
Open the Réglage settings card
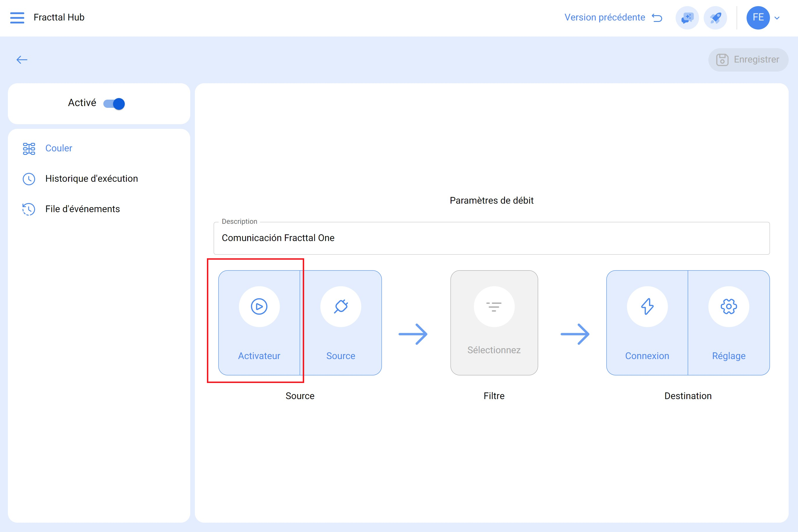pyautogui.click(x=729, y=323)
